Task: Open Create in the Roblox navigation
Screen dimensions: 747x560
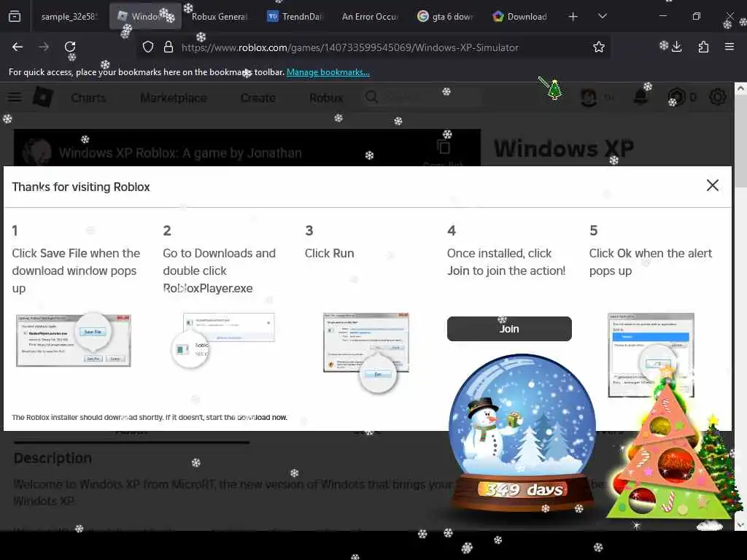Action: (x=258, y=98)
